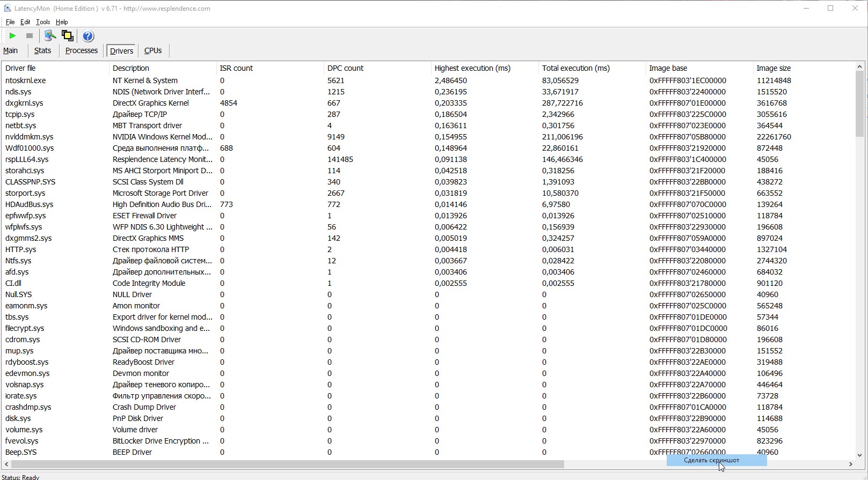Click the vertical scrollbar up arrow
868x480 pixels.
(859, 67)
